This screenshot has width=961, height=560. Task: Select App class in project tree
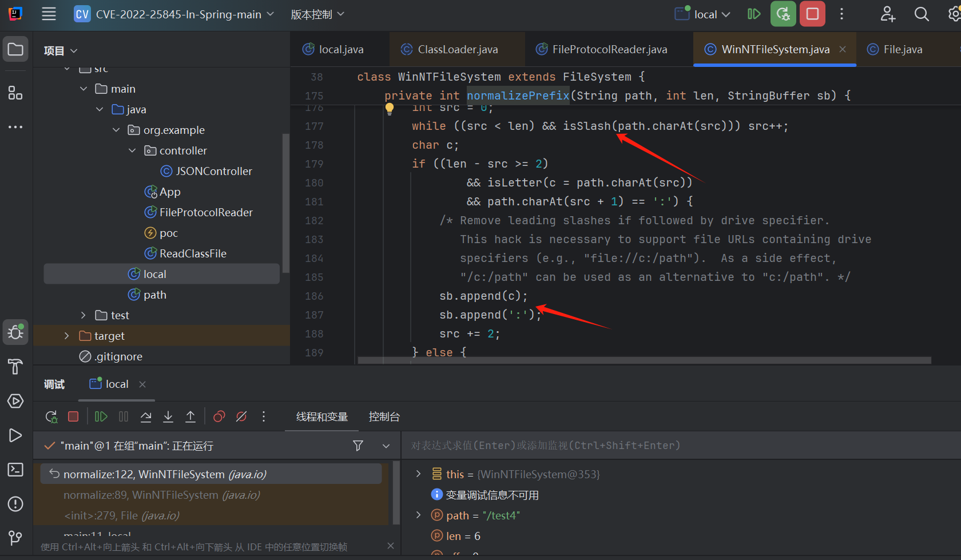[162, 192]
